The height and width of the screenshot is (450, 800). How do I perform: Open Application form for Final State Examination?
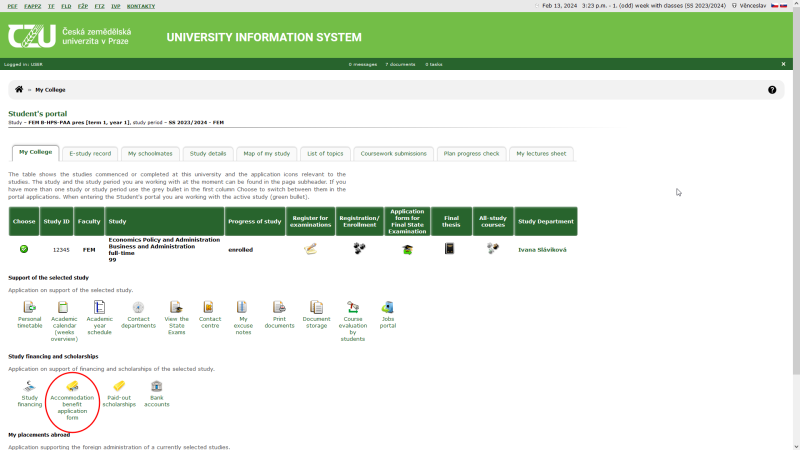pos(407,249)
